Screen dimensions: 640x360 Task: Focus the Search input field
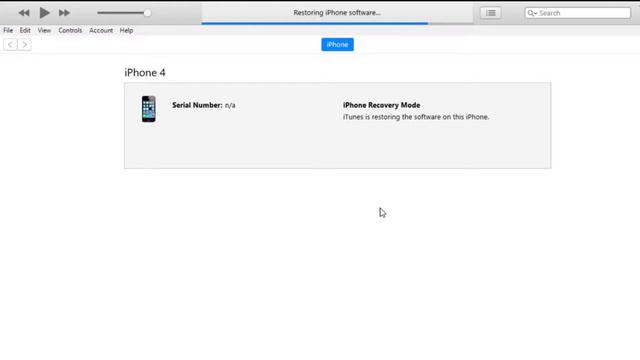[x=578, y=13]
